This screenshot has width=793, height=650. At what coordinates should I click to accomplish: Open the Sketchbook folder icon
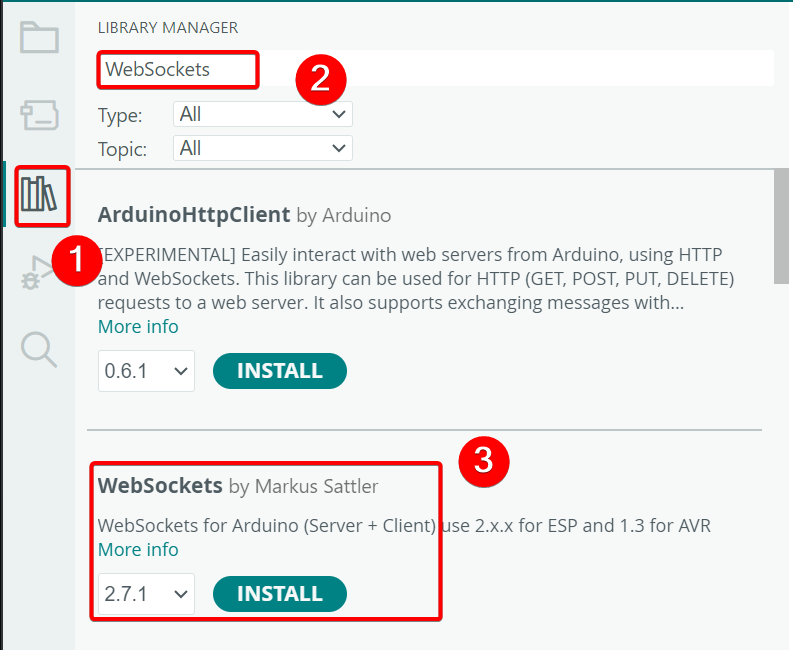[39, 38]
